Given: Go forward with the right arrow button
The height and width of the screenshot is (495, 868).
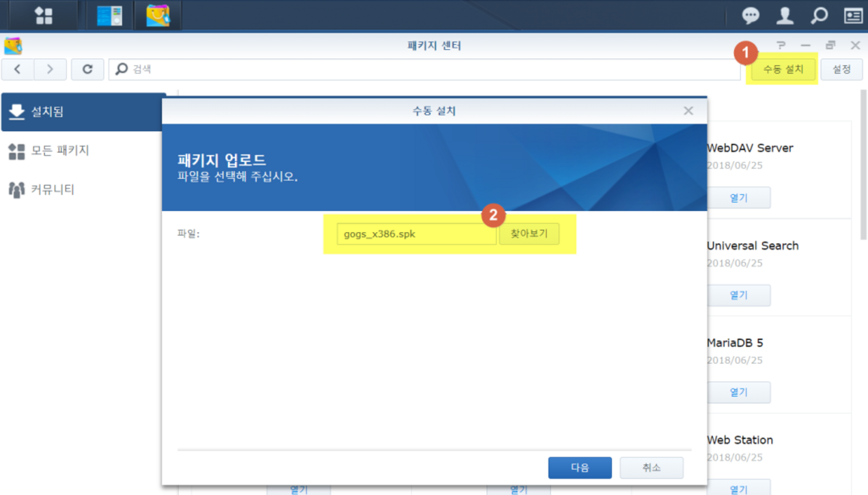Looking at the screenshot, I should tap(50, 69).
